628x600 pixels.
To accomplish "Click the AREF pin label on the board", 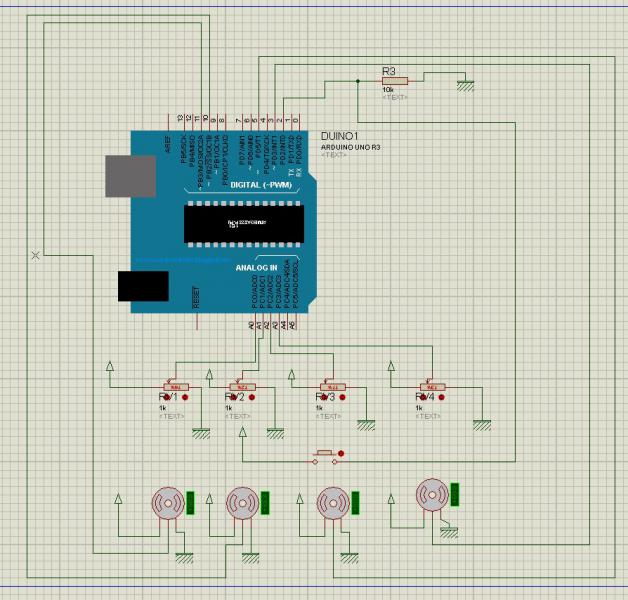I will (168, 144).
